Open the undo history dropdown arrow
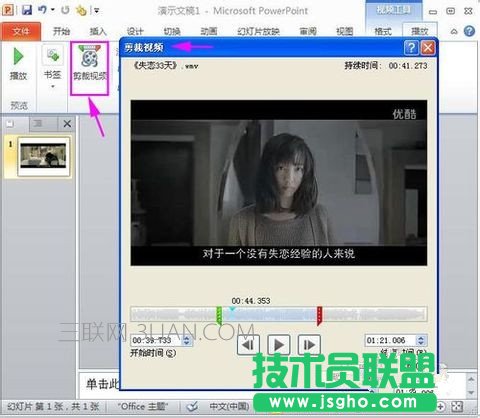The image size is (480, 418). [53, 10]
